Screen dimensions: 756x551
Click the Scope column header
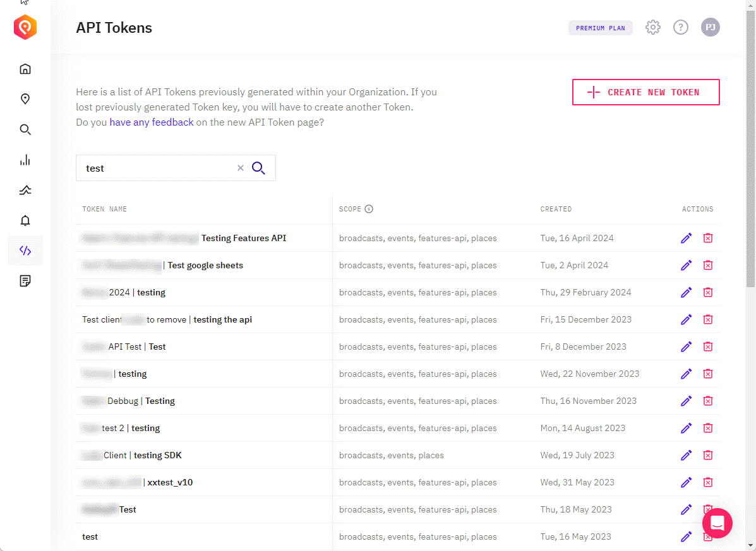[350, 209]
